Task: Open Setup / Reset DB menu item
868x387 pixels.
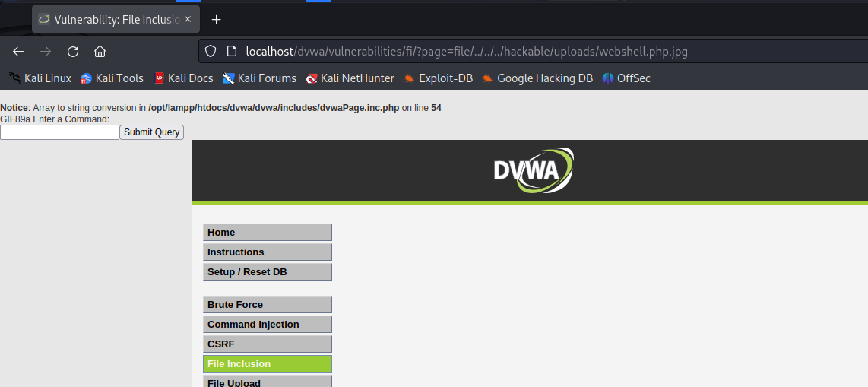Action: tap(268, 272)
